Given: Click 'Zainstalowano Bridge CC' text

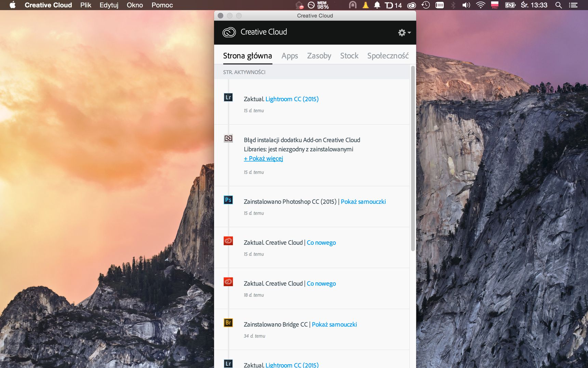Looking at the screenshot, I should [276, 325].
